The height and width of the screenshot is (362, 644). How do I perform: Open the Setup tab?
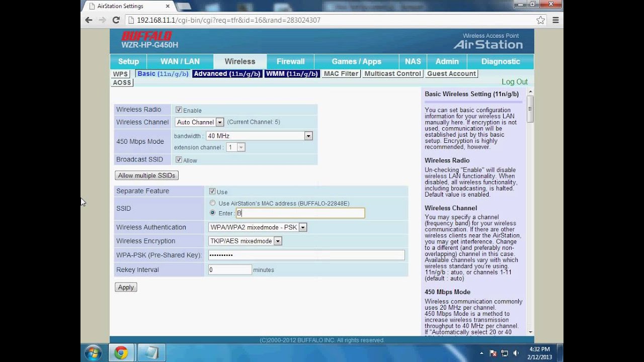click(128, 61)
